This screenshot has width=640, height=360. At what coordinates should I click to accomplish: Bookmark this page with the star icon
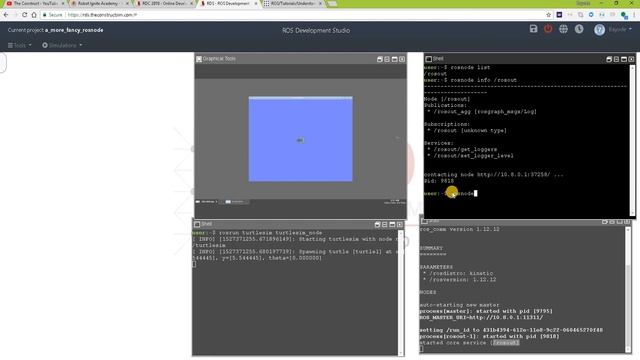coord(548,15)
